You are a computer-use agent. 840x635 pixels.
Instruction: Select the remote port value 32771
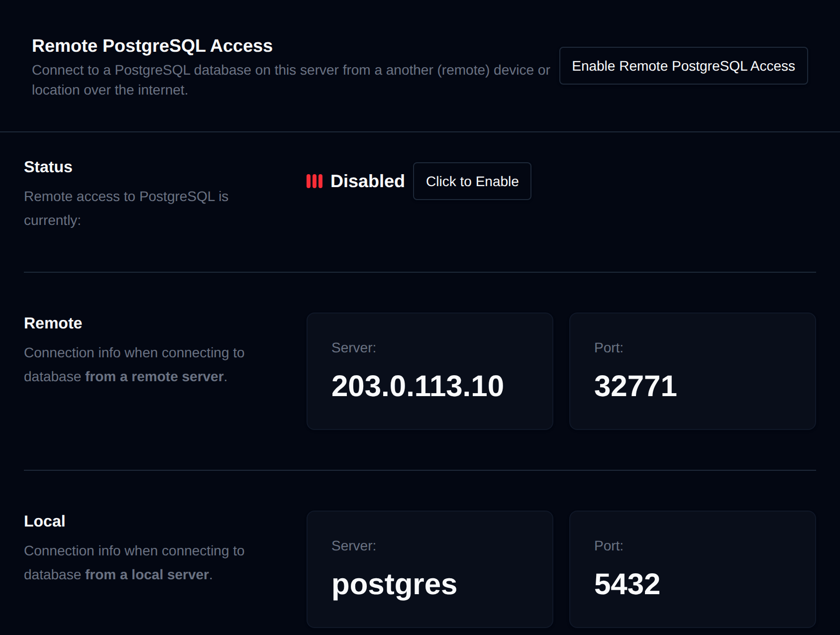tap(635, 386)
